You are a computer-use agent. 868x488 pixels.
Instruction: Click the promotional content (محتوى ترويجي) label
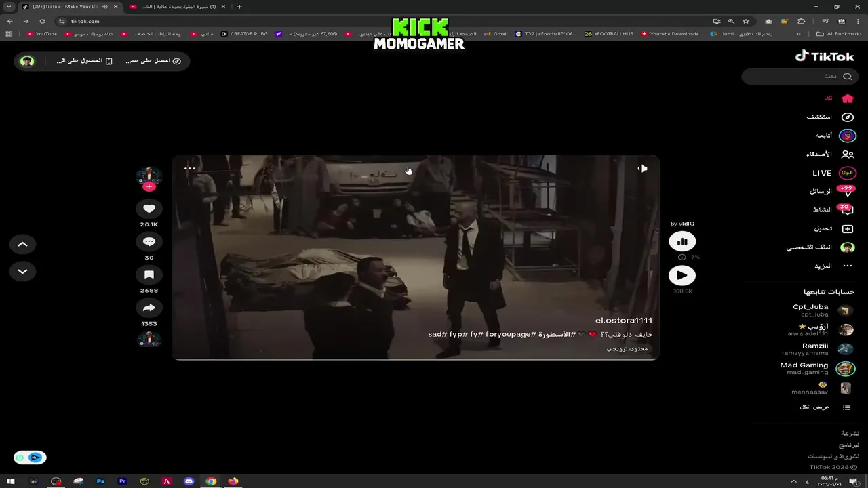click(x=627, y=349)
